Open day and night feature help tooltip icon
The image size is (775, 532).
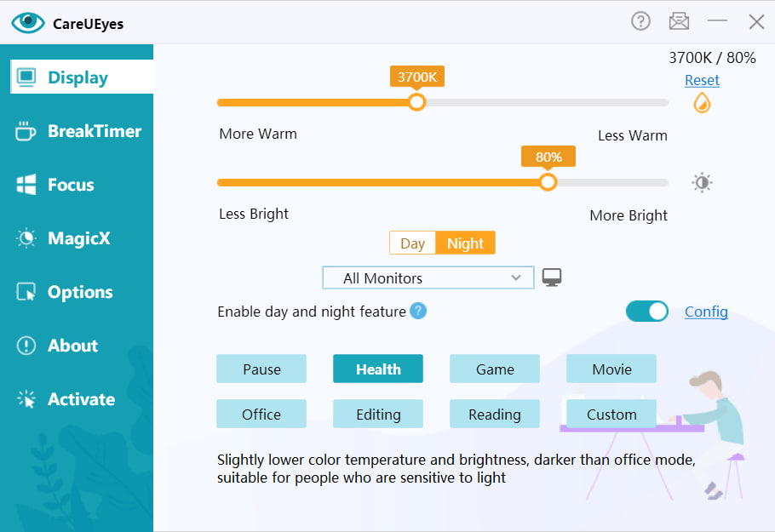tap(418, 312)
